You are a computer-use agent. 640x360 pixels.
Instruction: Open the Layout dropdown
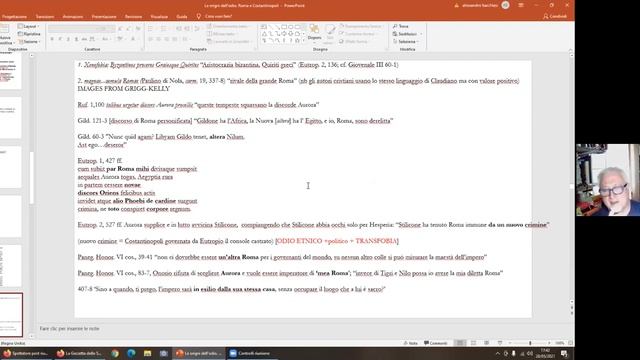tap(28, 26)
